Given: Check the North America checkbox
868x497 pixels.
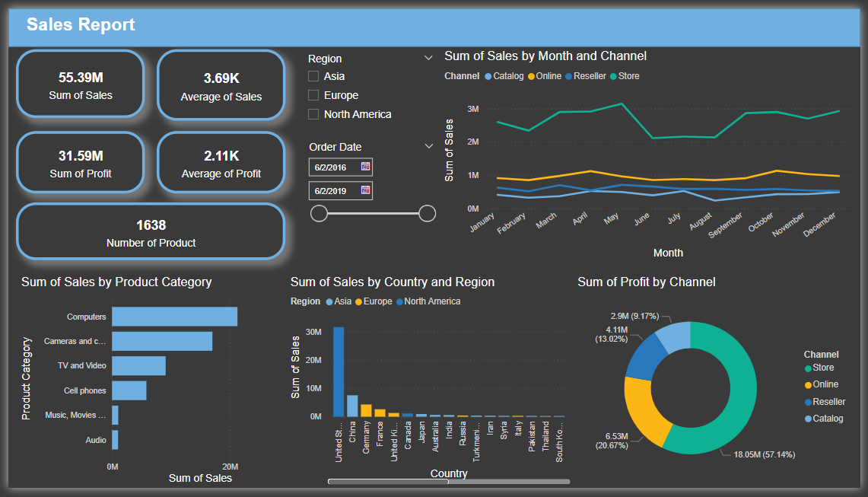Looking at the screenshot, I should click(x=313, y=113).
